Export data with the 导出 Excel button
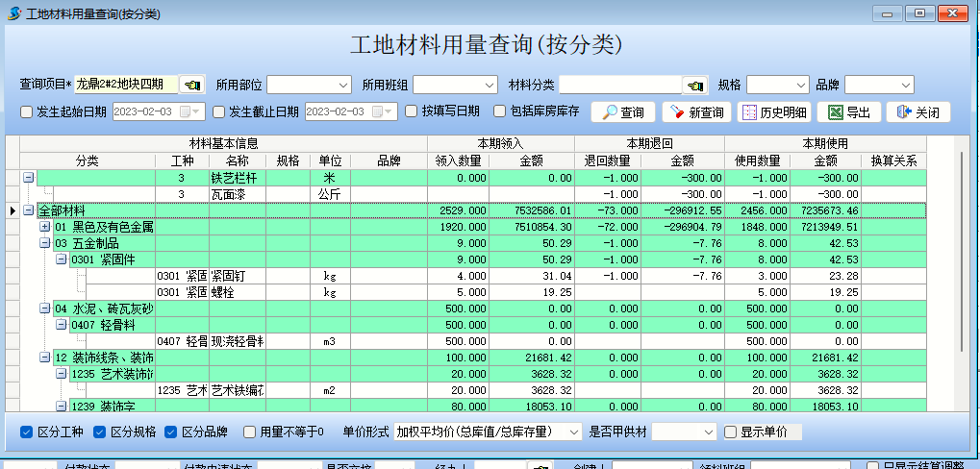 849,112
